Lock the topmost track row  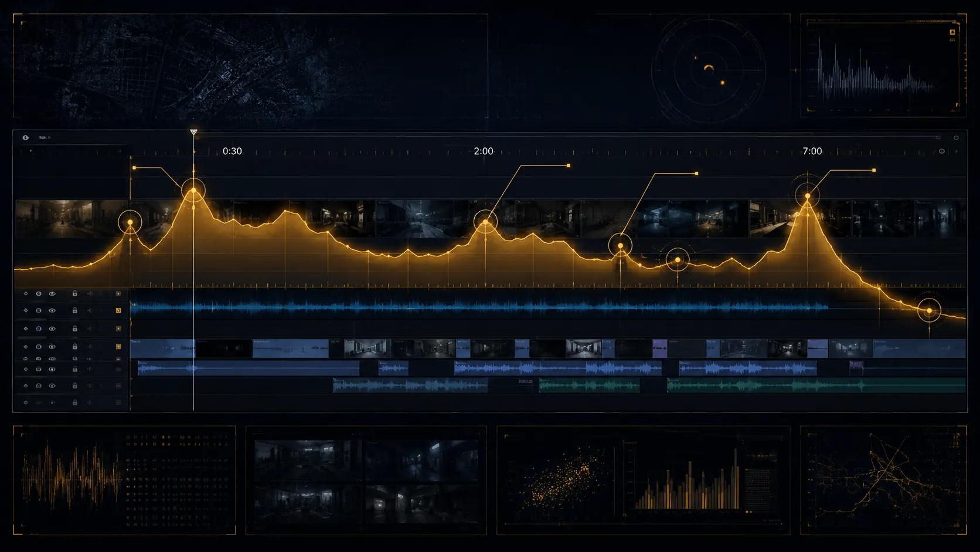75,293
